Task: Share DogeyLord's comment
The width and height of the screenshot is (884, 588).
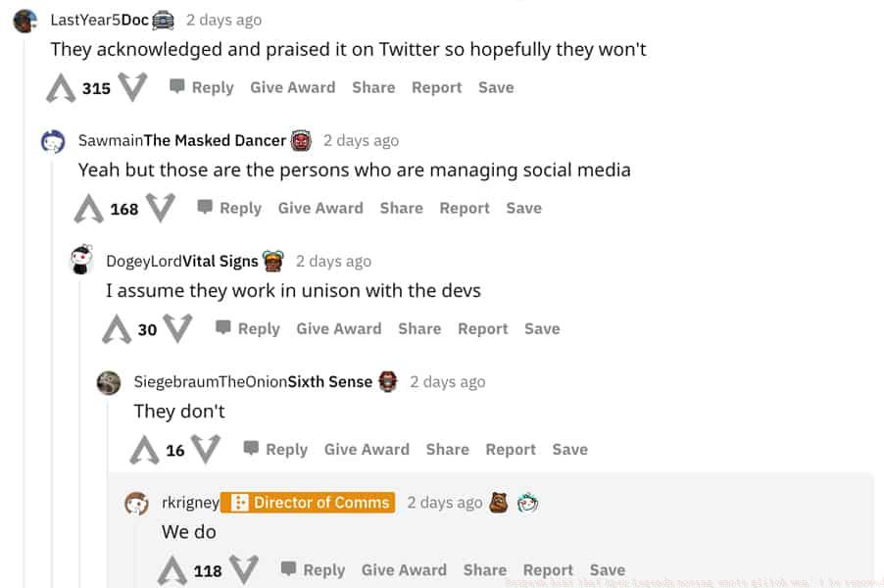Action: 419,329
